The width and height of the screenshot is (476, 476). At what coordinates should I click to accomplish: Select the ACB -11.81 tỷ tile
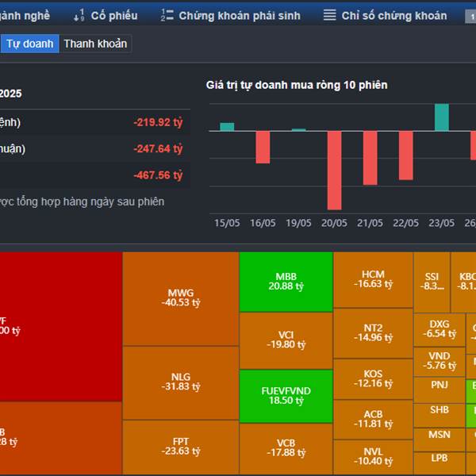[373, 420]
